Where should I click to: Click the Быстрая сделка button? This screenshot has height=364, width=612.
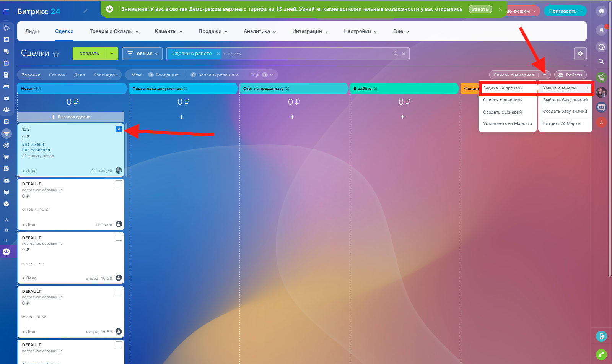71,117
